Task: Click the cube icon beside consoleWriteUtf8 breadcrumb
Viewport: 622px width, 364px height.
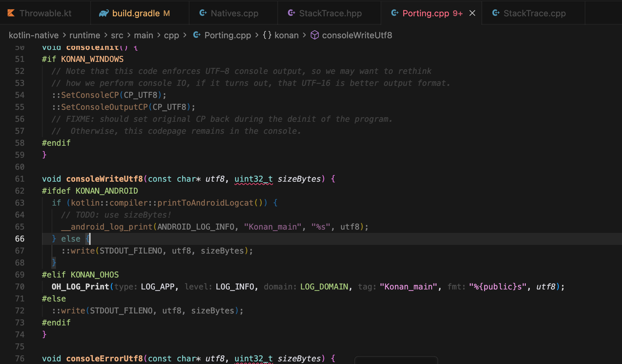Action: click(x=315, y=35)
